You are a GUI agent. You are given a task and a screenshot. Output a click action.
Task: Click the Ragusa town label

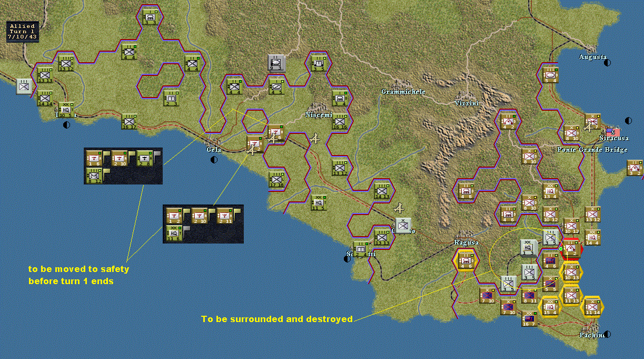(466, 242)
